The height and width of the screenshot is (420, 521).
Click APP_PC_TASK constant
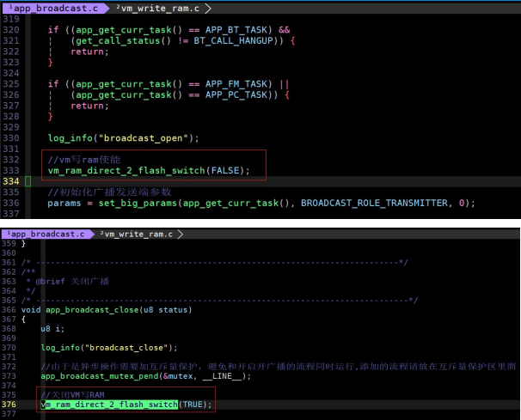[236, 95]
